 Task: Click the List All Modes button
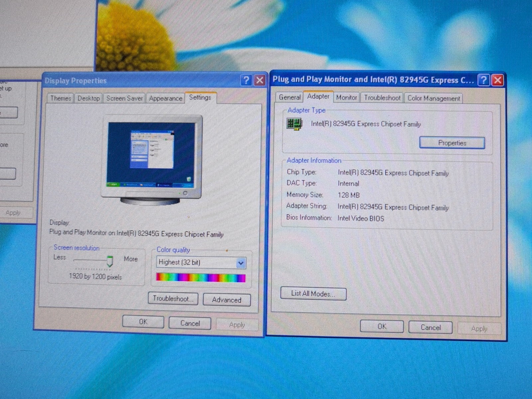313,294
